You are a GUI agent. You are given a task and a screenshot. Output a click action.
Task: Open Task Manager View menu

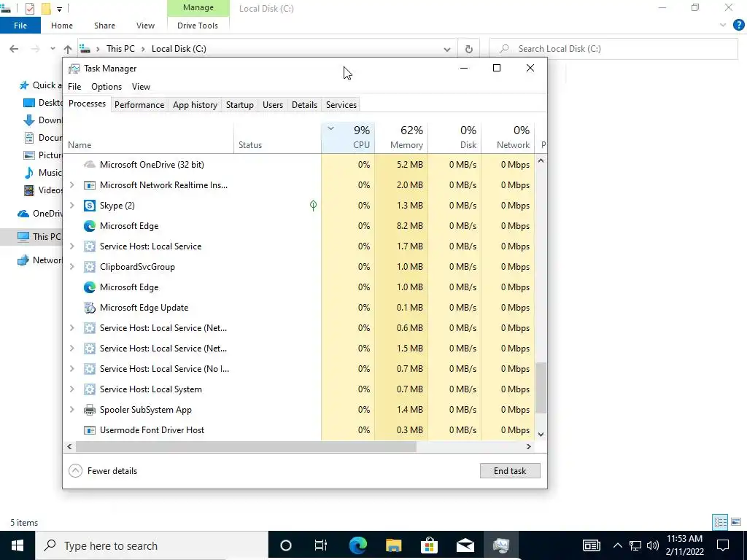141,87
